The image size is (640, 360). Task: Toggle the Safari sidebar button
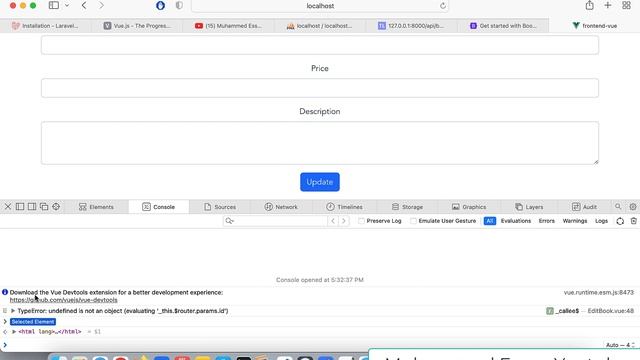click(53, 5)
